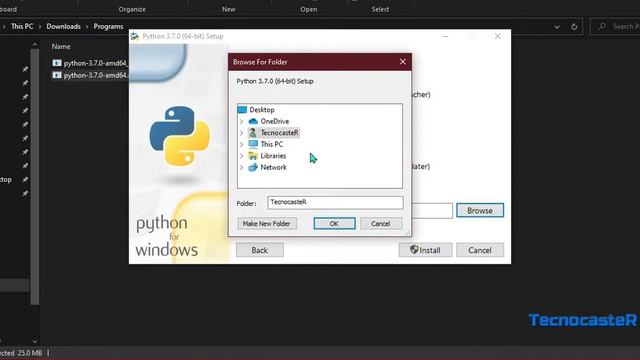Close the Python 3.7.0 Setup window

[498, 36]
